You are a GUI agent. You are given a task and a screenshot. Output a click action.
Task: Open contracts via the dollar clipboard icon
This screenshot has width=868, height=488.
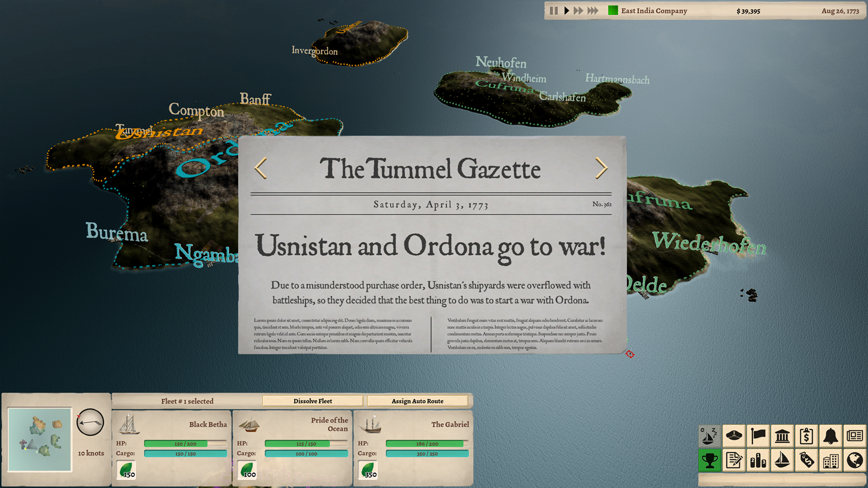[807, 436]
